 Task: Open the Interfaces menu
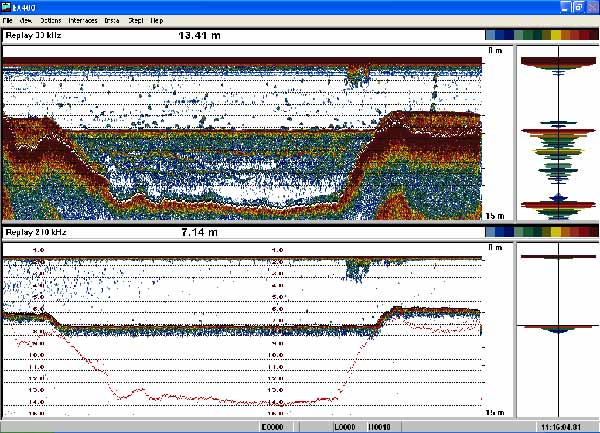point(83,21)
